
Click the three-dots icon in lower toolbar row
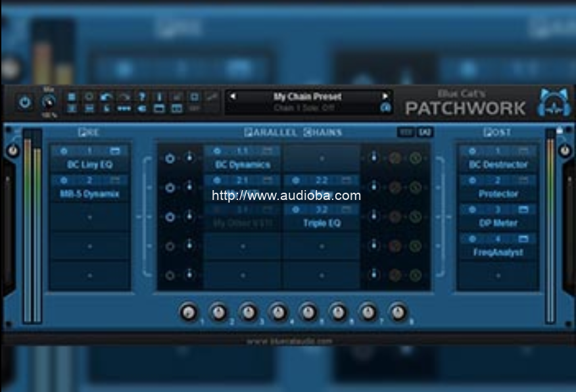(124, 109)
